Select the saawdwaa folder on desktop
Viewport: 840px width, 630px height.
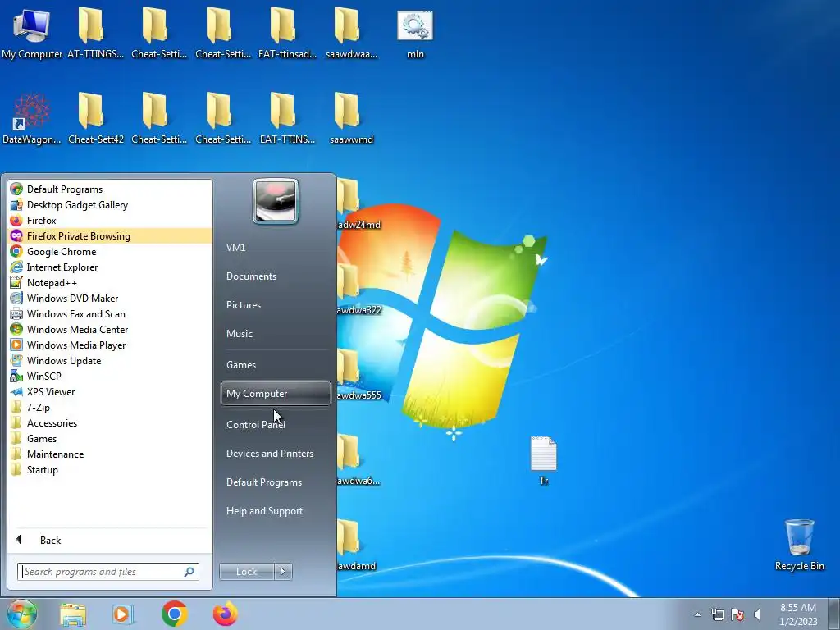coord(351,33)
